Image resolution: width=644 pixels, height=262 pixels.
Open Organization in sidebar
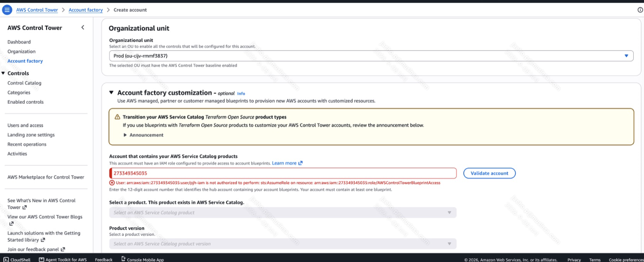21,51
